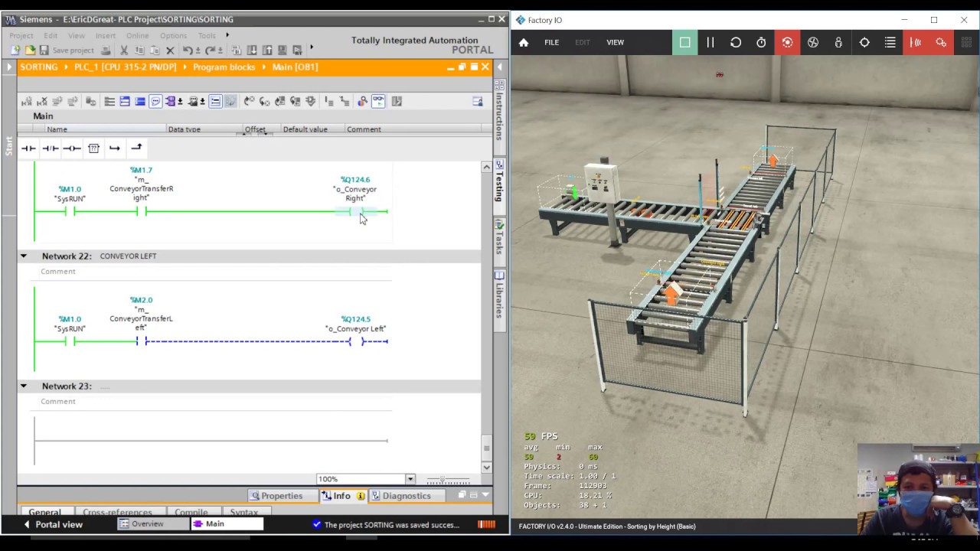Open the Info tab
The height and width of the screenshot is (551, 980).
[342, 495]
